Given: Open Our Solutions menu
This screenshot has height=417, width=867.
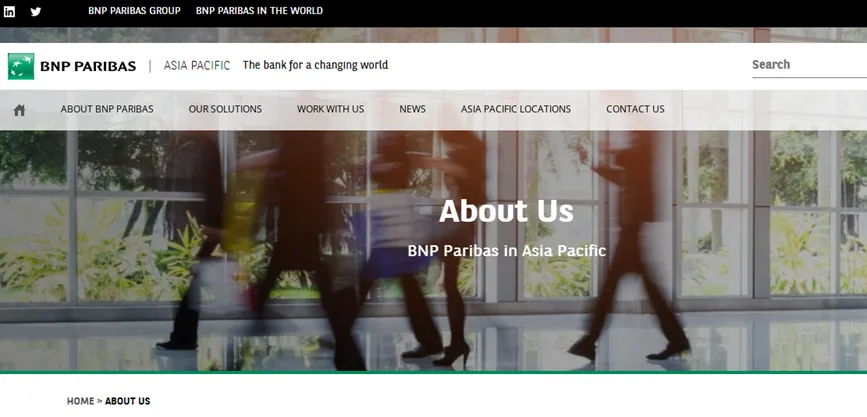Looking at the screenshot, I should click(225, 109).
